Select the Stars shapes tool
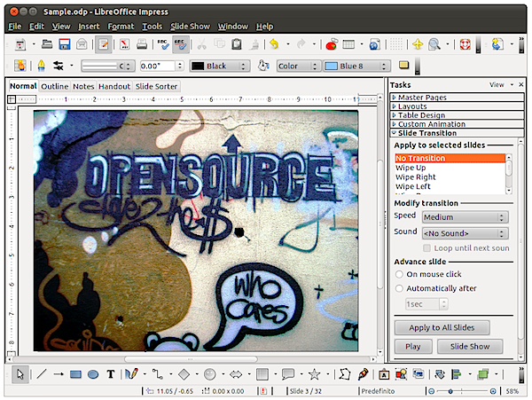The height and width of the screenshot is (400, 532). (x=314, y=374)
